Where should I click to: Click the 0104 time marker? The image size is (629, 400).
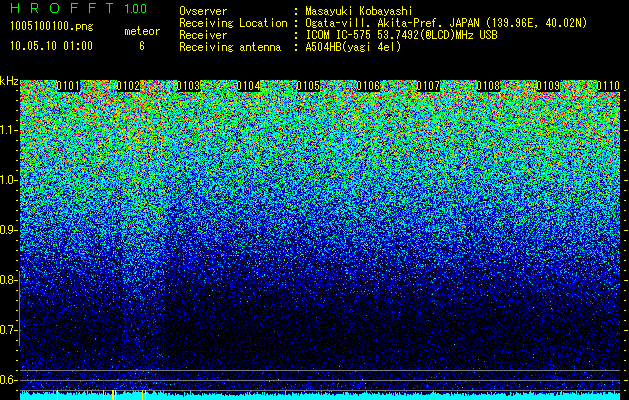(248, 86)
